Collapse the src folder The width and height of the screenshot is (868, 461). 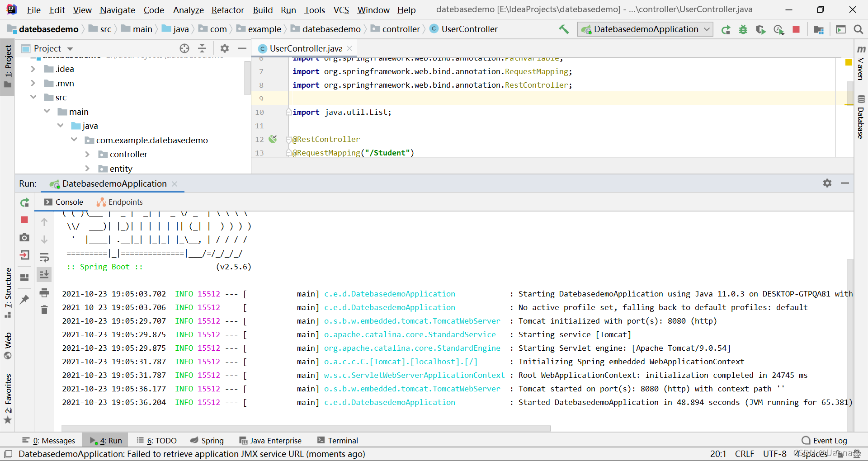(x=33, y=97)
